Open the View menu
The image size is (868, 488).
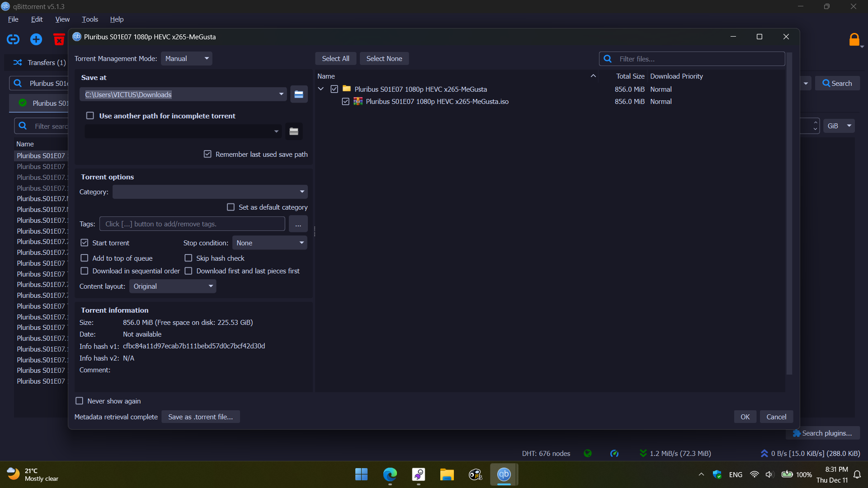(62, 19)
